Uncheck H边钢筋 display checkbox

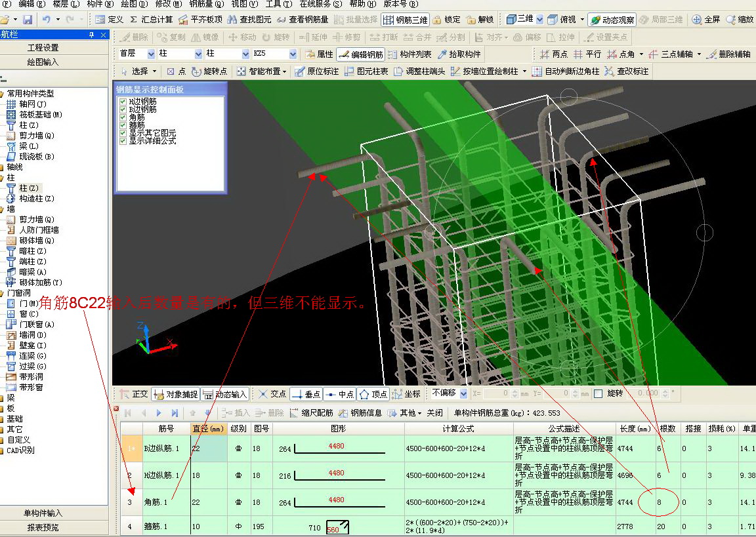click(x=123, y=102)
